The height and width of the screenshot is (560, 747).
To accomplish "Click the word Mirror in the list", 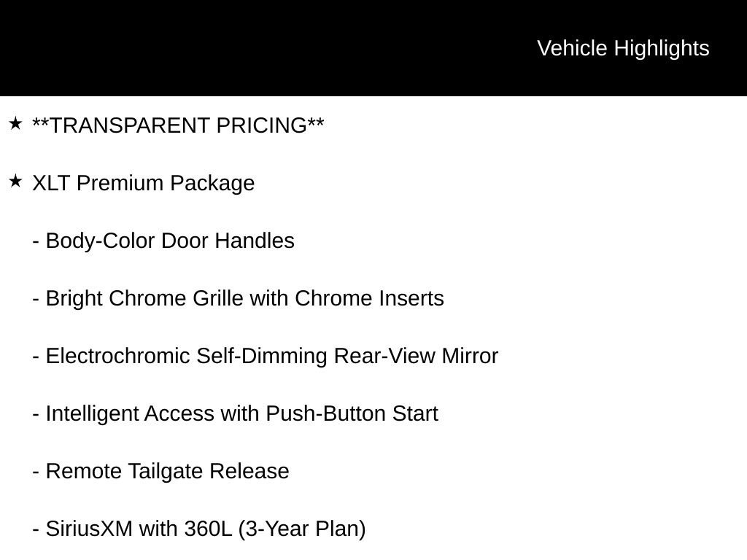I will (x=470, y=356).
